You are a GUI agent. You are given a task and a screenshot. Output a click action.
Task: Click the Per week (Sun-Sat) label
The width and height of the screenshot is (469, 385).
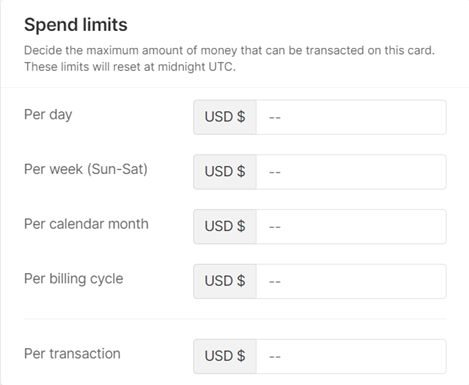[x=86, y=169]
